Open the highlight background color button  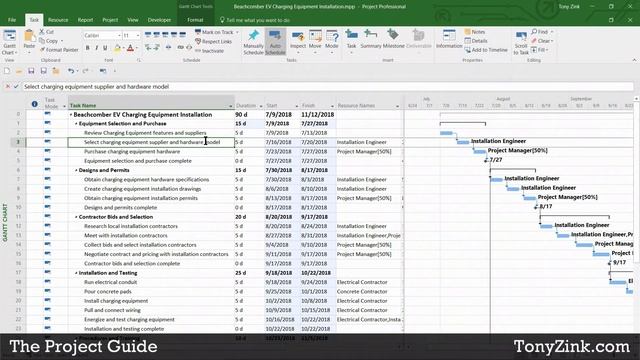(117, 49)
